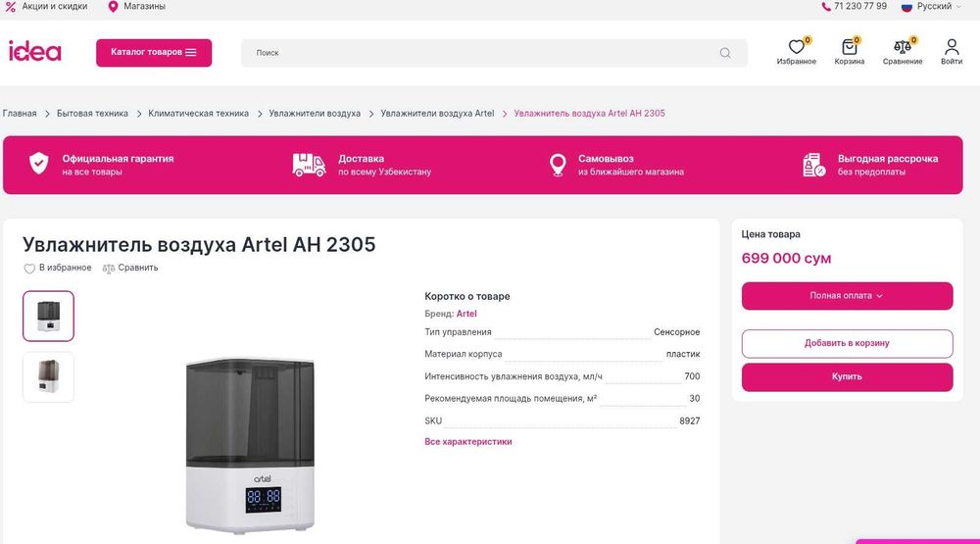Click Самовывоз из ближайшего магазина text
Image resolution: width=980 pixels, height=544 pixels.
tap(630, 165)
